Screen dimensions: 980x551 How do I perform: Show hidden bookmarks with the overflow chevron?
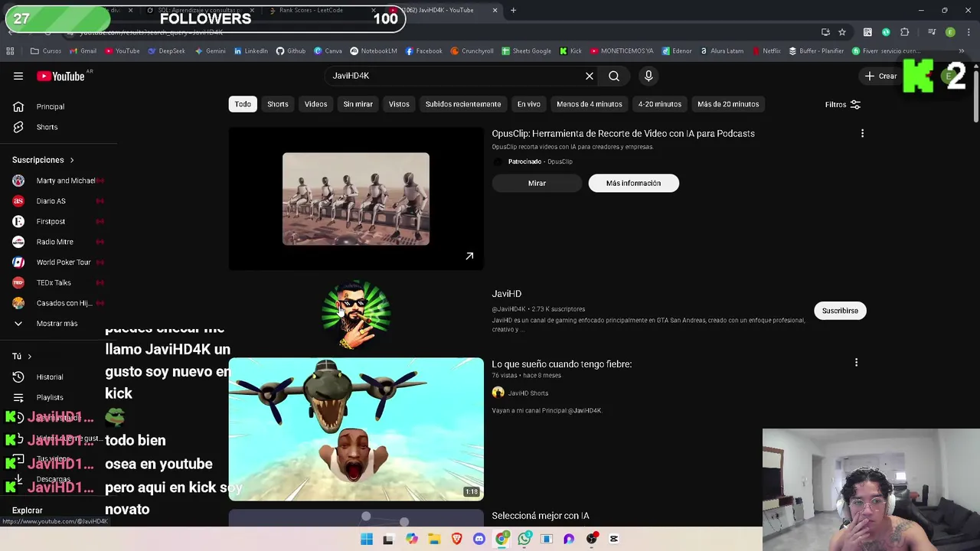[962, 51]
